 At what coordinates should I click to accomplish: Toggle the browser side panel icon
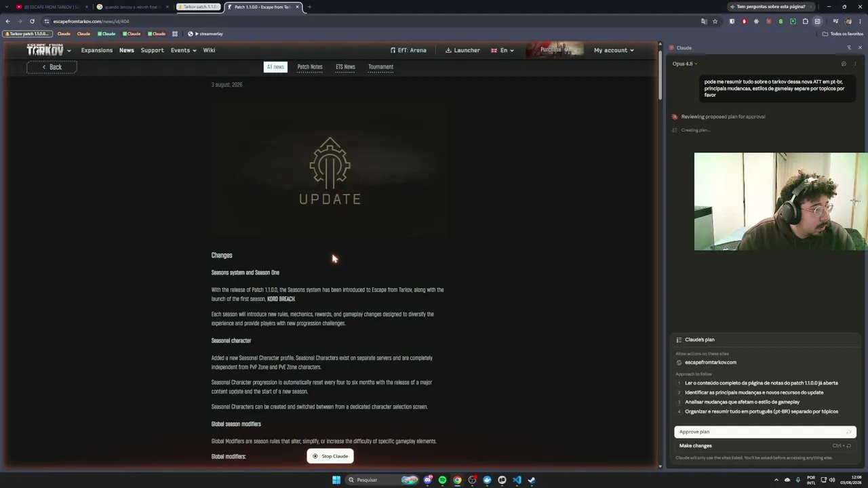(x=818, y=21)
